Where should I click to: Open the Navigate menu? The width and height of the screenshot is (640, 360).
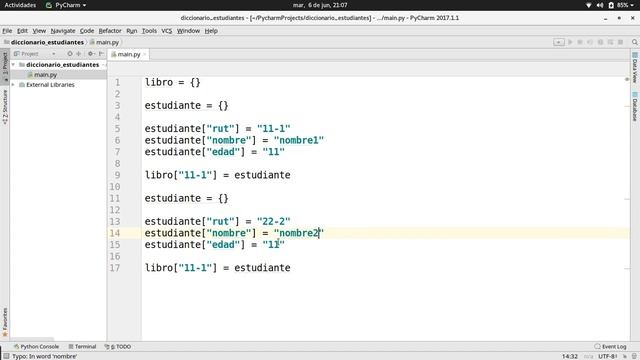pos(63,31)
